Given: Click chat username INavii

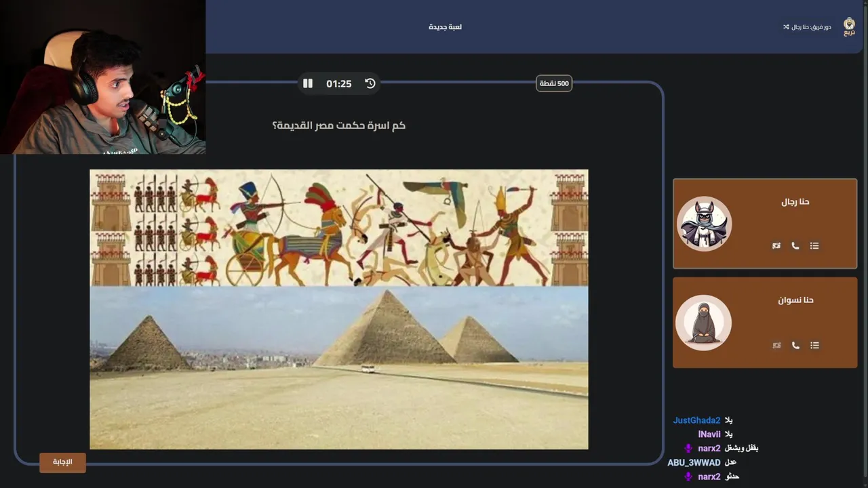Looking at the screenshot, I should 709,434.
